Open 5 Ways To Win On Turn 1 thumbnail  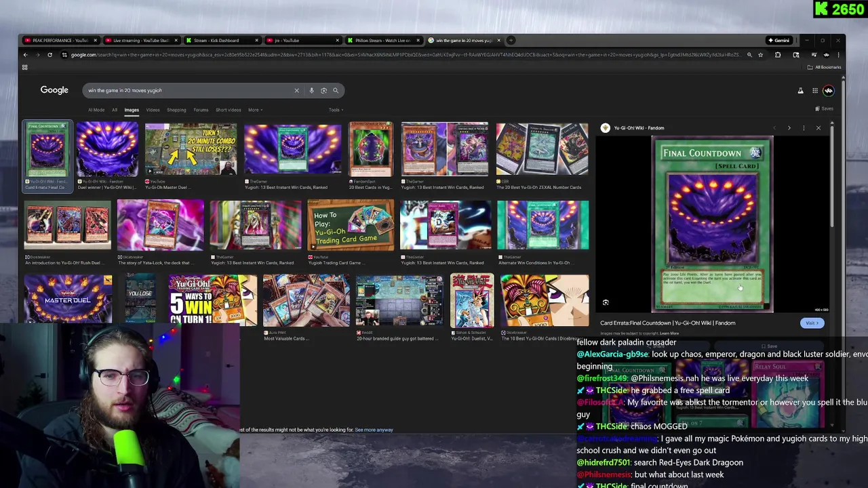[213, 300]
